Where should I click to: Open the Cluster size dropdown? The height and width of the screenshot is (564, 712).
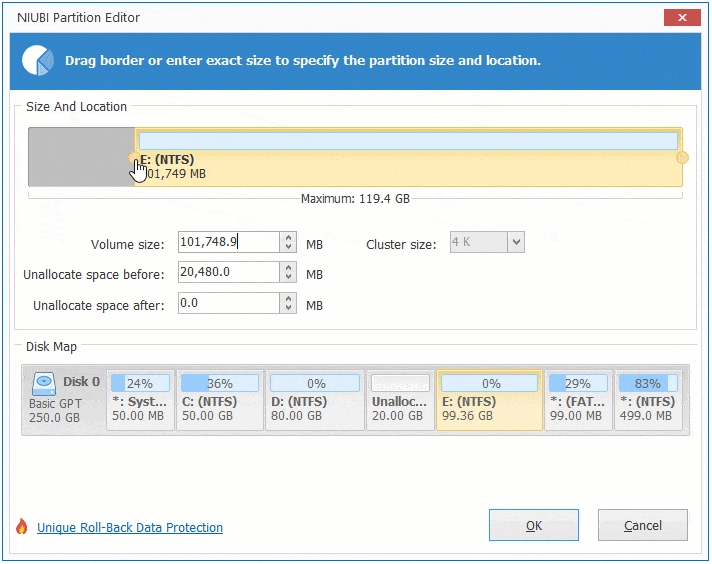click(x=516, y=242)
